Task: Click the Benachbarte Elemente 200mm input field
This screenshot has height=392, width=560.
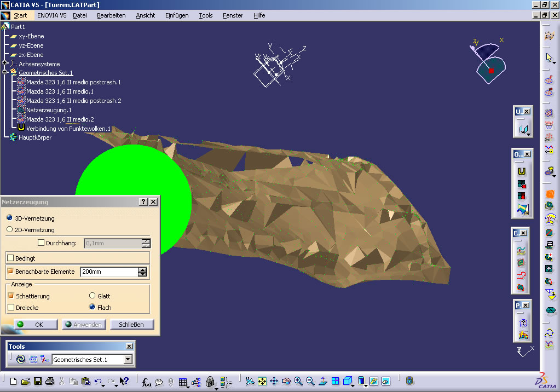Action: [x=109, y=272]
